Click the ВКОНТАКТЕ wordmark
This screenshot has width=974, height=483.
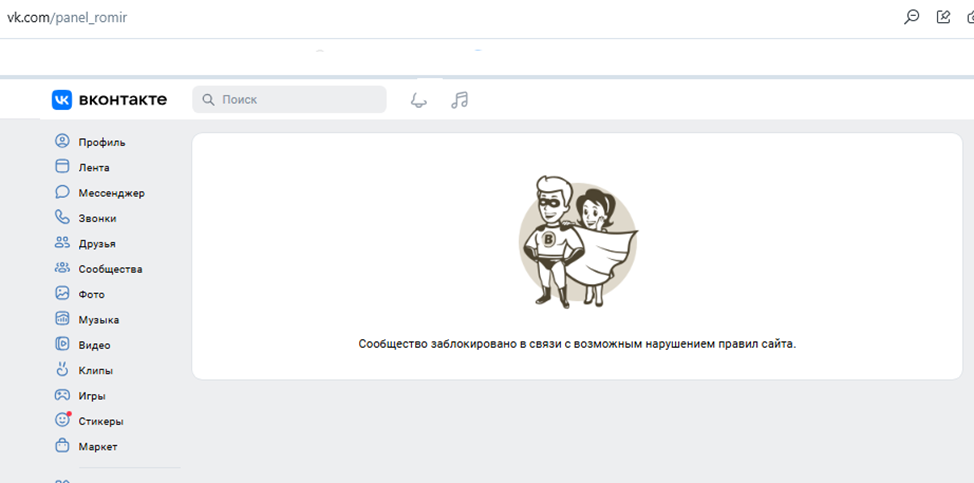coord(122,99)
